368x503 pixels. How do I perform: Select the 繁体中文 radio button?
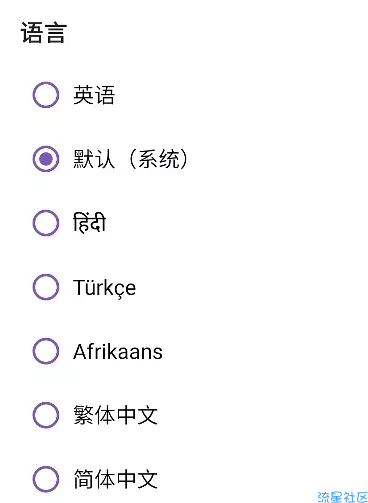(x=46, y=415)
